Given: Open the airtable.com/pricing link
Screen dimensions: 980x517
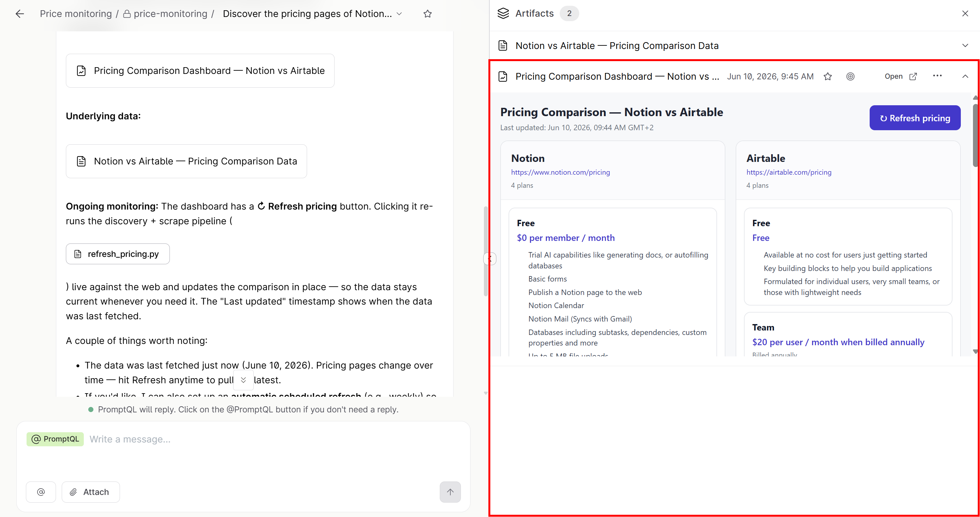Looking at the screenshot, I should pyautogui.click(x=789, y=172).
